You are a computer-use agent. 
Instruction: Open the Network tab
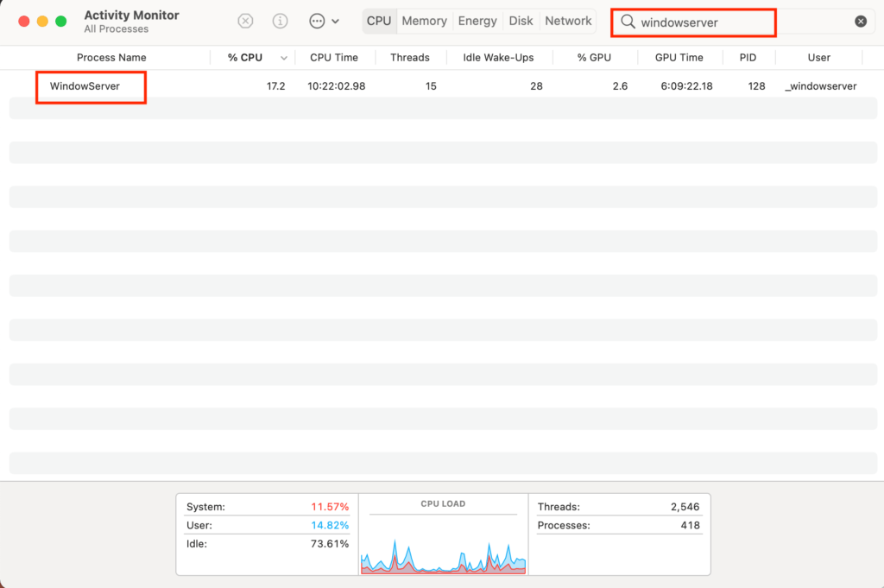tap(568, 21)
